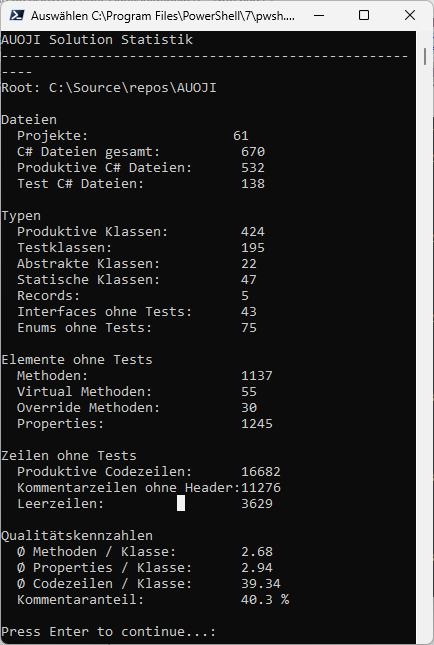Click the 'AUOJI Solution Statistik' heading
Screen dimensions: 434x645
click(x=97, y=39)
